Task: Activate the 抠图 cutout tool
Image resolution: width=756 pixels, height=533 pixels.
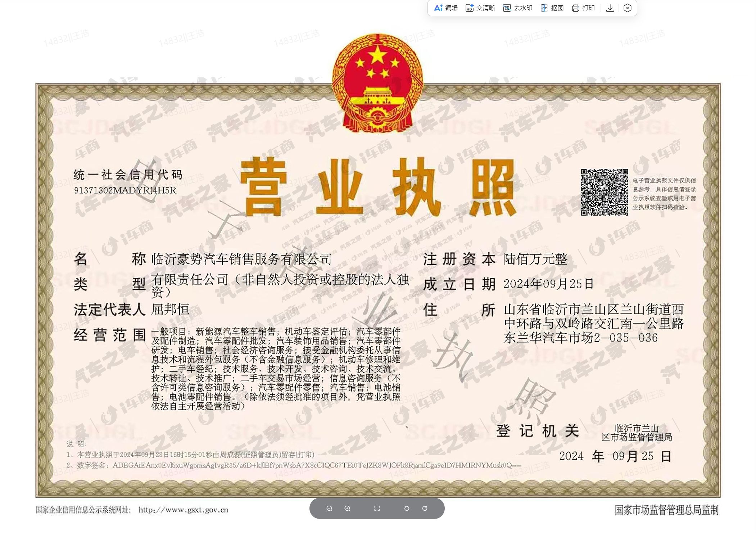Action: pos(552,8)
